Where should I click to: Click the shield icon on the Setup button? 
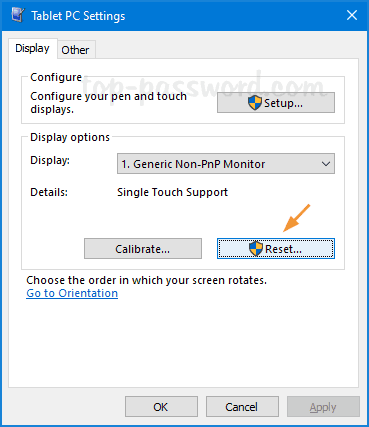click(255, 103)
